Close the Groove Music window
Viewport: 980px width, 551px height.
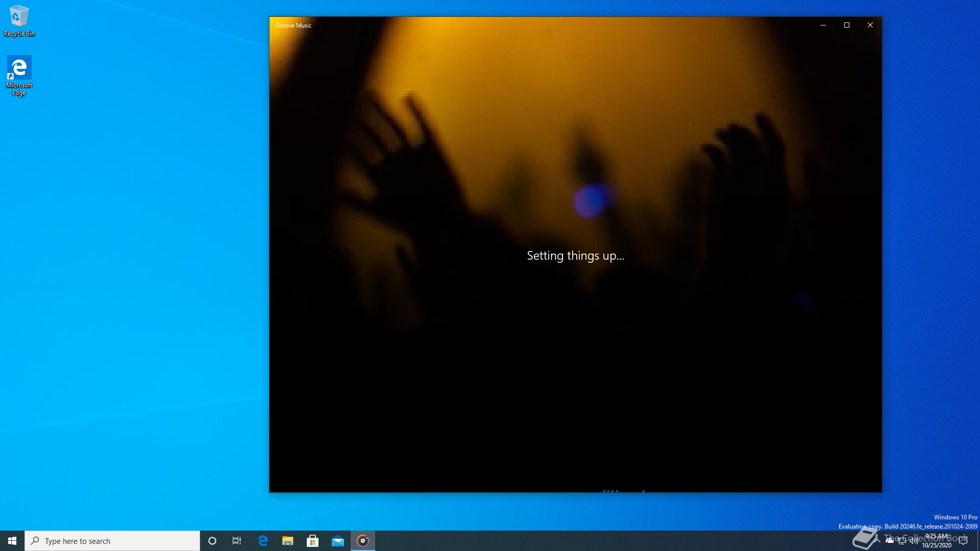tap(870, 25)
